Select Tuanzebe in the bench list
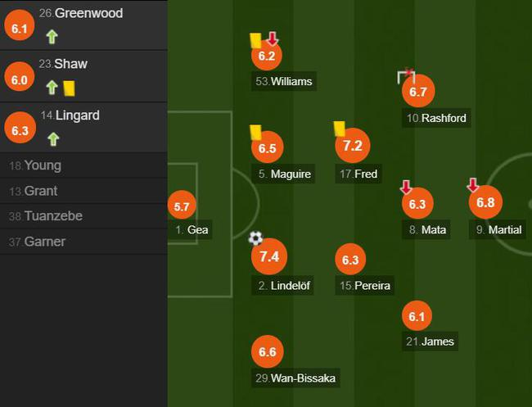 [53, 216]
